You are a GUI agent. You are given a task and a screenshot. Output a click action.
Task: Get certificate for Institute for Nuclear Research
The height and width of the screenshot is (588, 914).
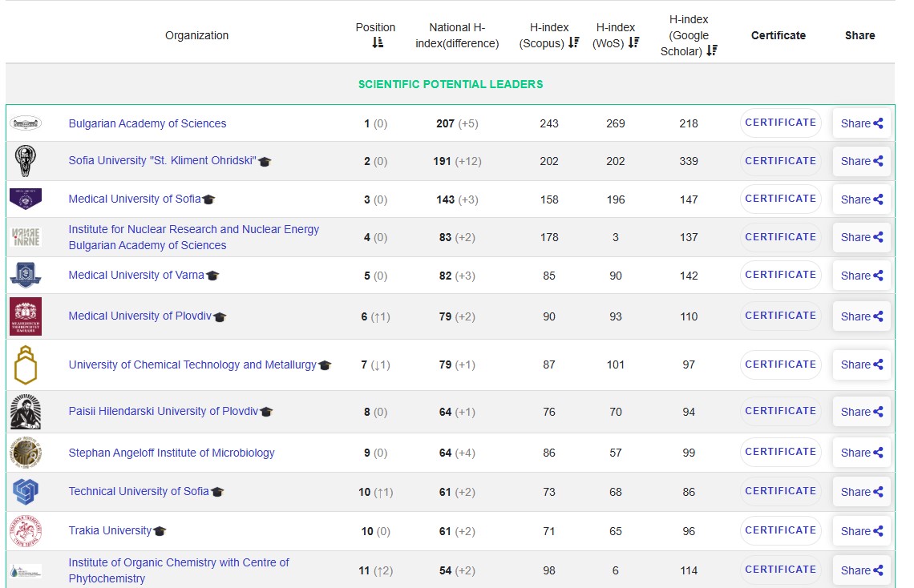click(781, 238)
